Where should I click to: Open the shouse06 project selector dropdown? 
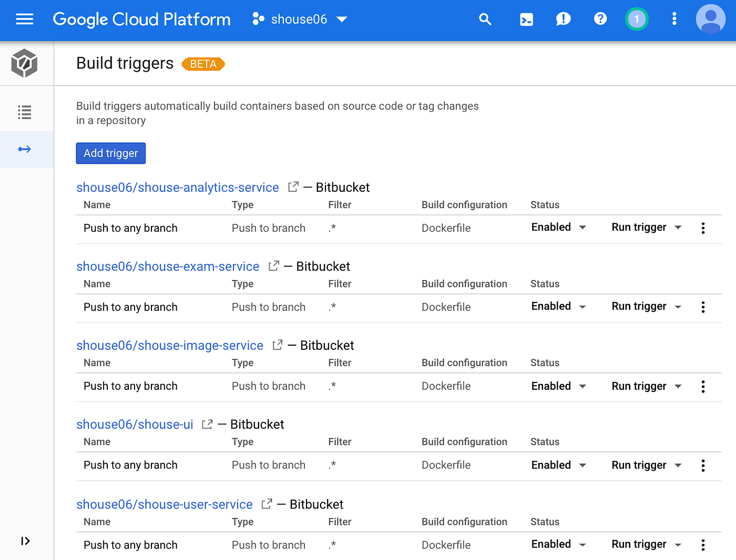[300, 19]
